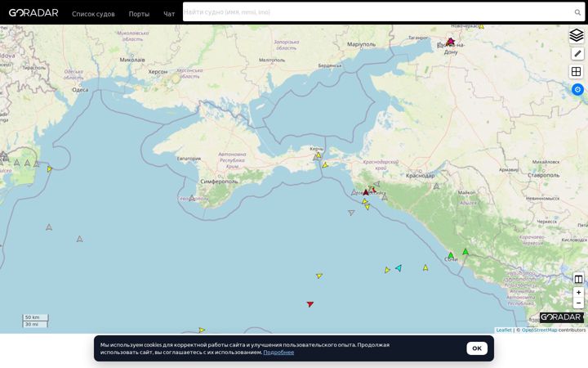Toggle the split side panel icon

pyautogui.click(x=578, y=279)
